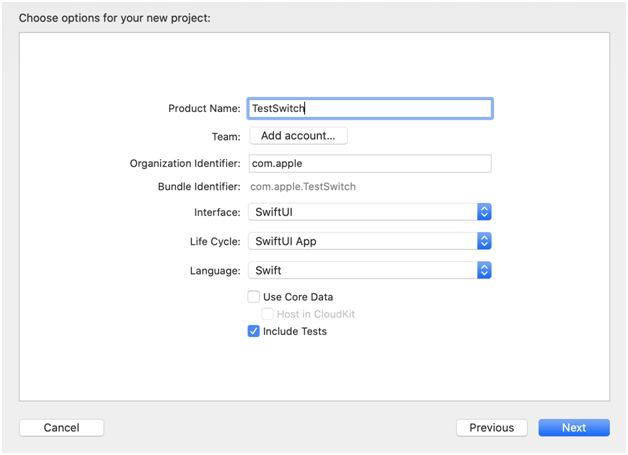Click the Organization Identifier field
The width and height of the screenshot is (628, 455).
point(370,163)
